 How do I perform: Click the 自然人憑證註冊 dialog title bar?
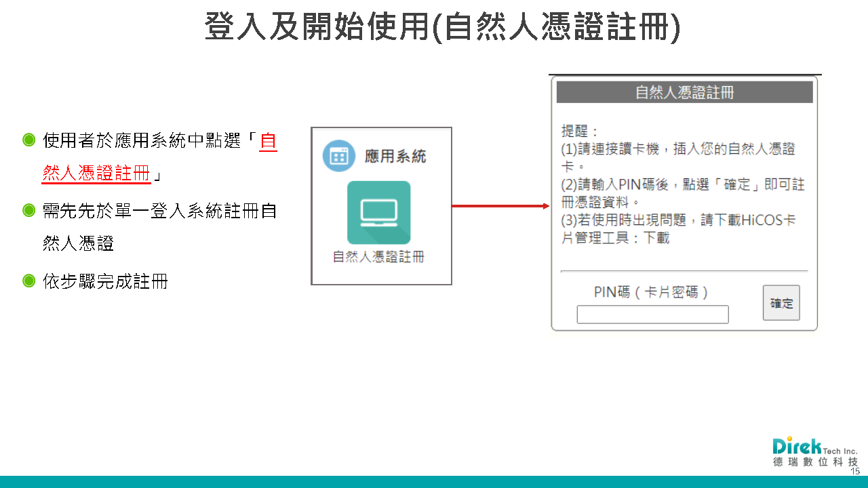[x=684, y=92]
